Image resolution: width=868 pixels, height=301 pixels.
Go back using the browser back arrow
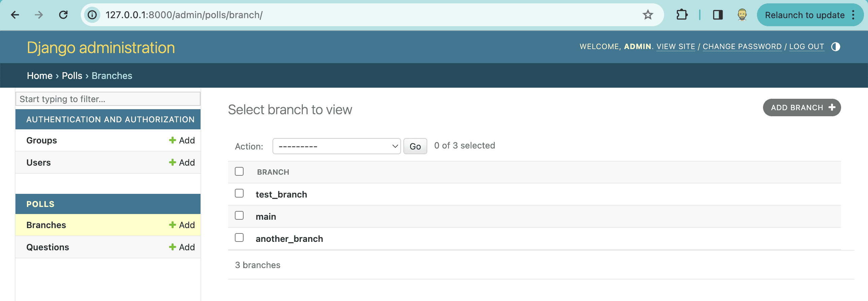[15, 15]
